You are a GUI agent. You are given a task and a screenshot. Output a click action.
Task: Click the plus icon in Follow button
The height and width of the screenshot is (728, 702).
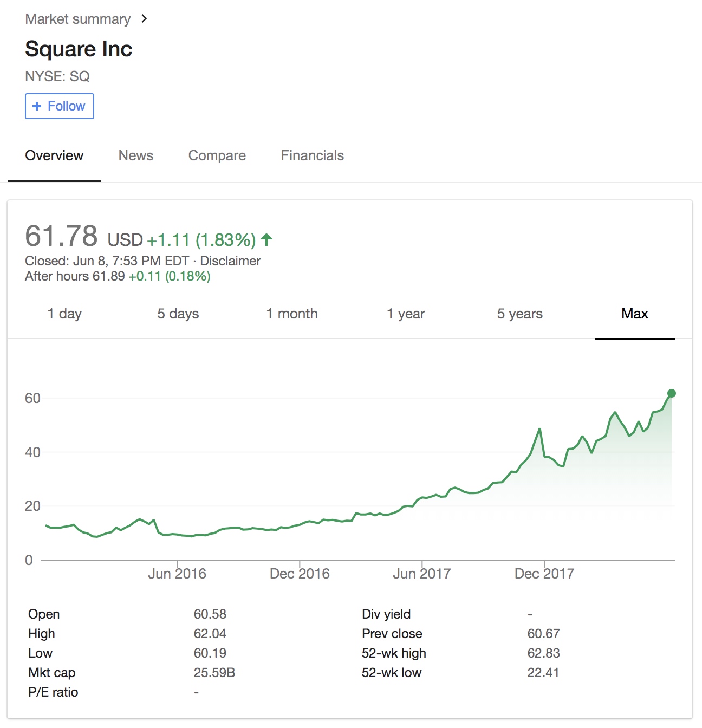coord(37,106)
